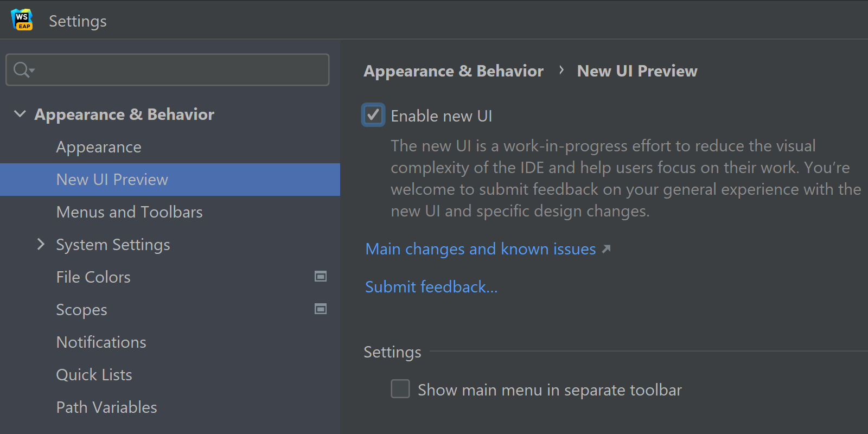Go to Scopes settings

click(81, 310)
